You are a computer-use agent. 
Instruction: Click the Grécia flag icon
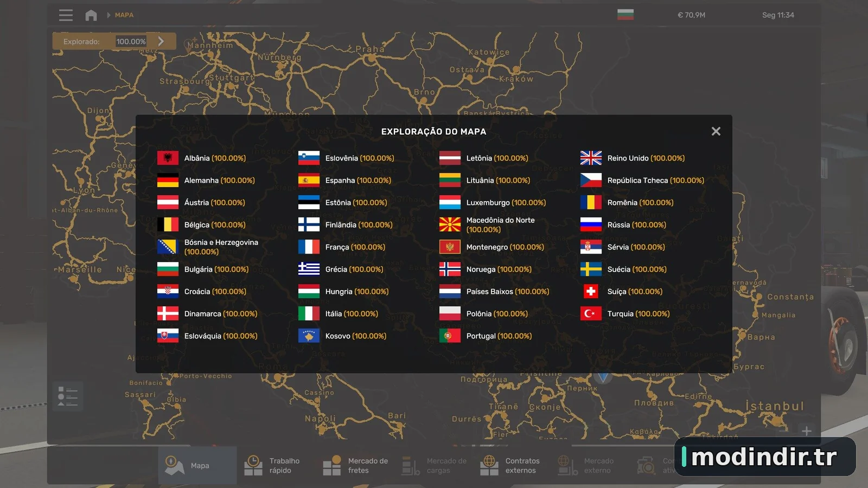[309, 269]
